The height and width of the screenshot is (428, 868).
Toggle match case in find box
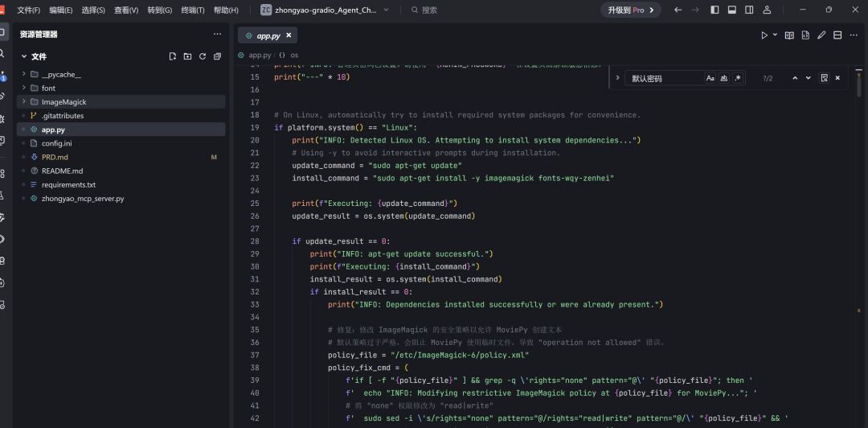pos(710,78)
